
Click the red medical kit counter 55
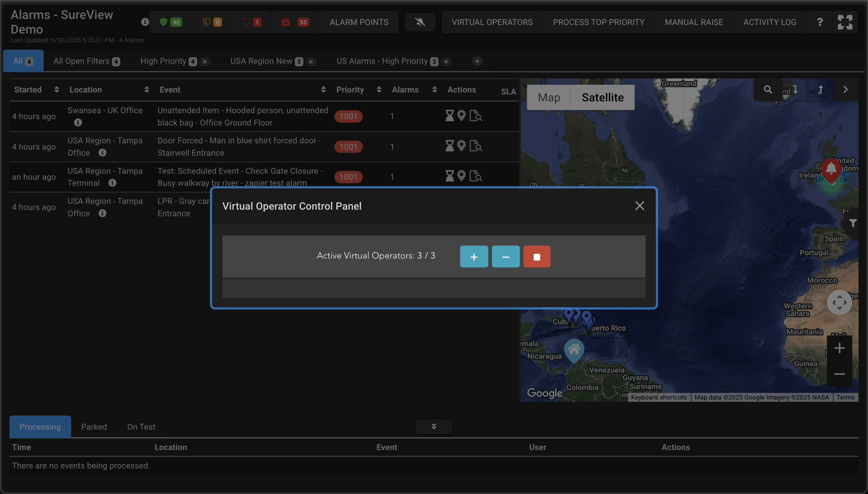(295, 22)
